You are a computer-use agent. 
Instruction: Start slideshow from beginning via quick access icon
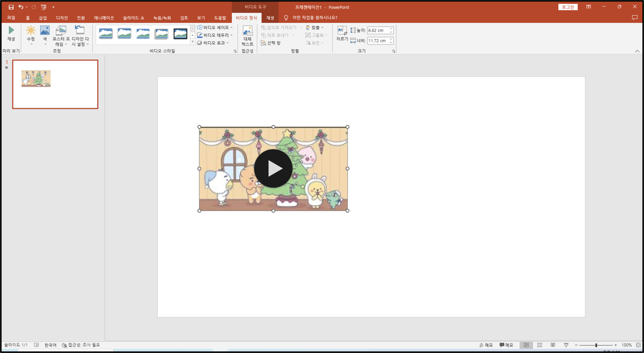[x=44, y=7]
